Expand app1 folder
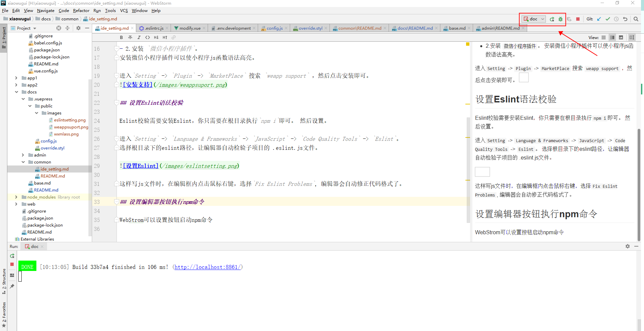This screenshot has width=644, height=331. (x=16, y=78)
